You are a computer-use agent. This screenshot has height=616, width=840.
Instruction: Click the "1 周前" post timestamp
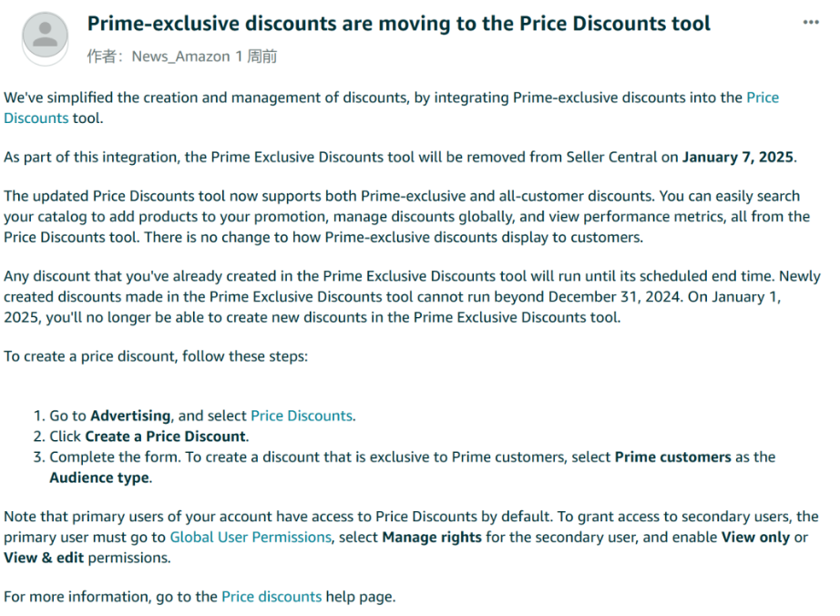(256, 56)
